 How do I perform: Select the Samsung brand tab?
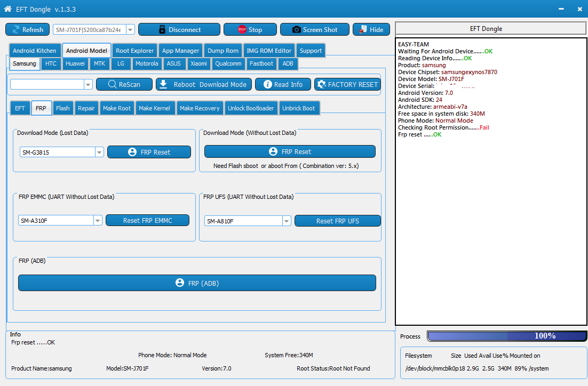(25, 63)
